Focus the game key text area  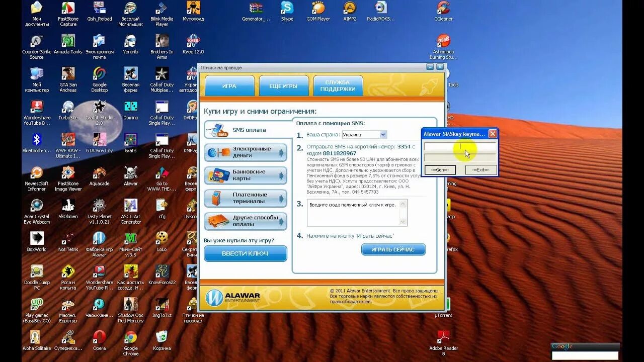tap(353, 213)
